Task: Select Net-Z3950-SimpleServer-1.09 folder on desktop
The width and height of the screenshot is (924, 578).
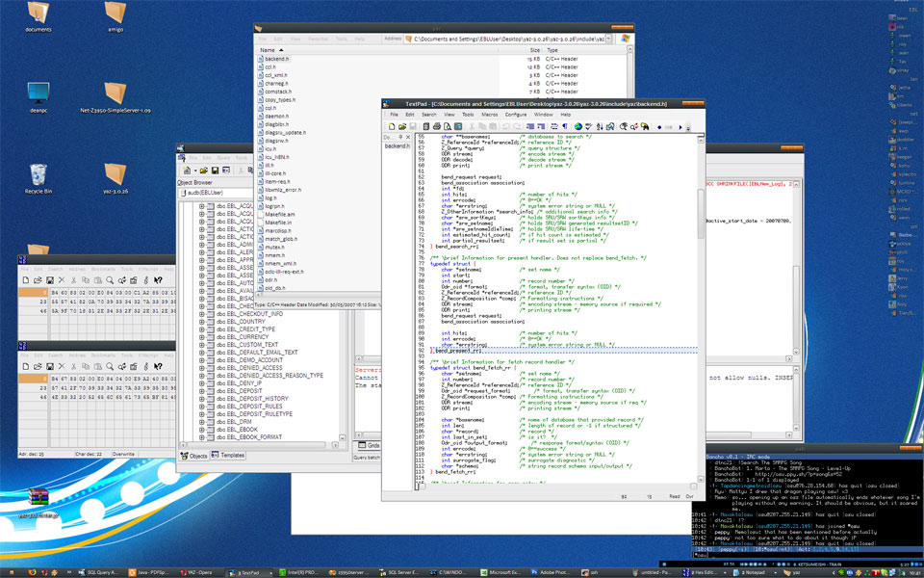Action: pyautogui.click(x=115, y=97)
